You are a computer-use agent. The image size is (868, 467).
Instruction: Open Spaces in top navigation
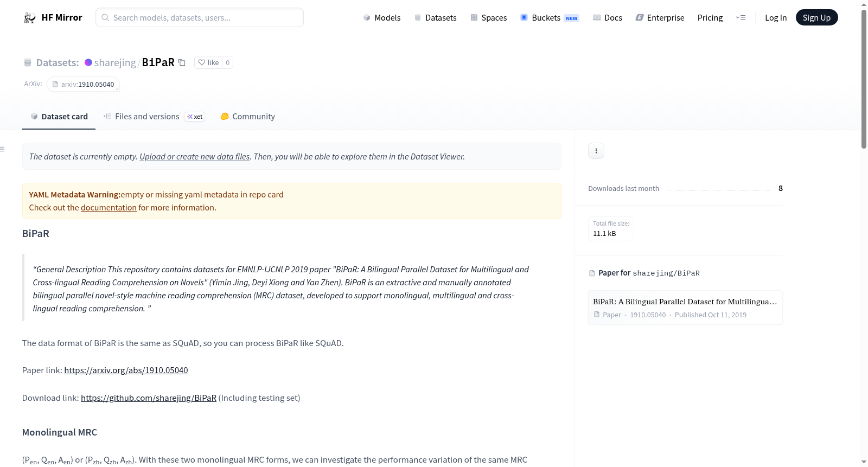point(489,18)
